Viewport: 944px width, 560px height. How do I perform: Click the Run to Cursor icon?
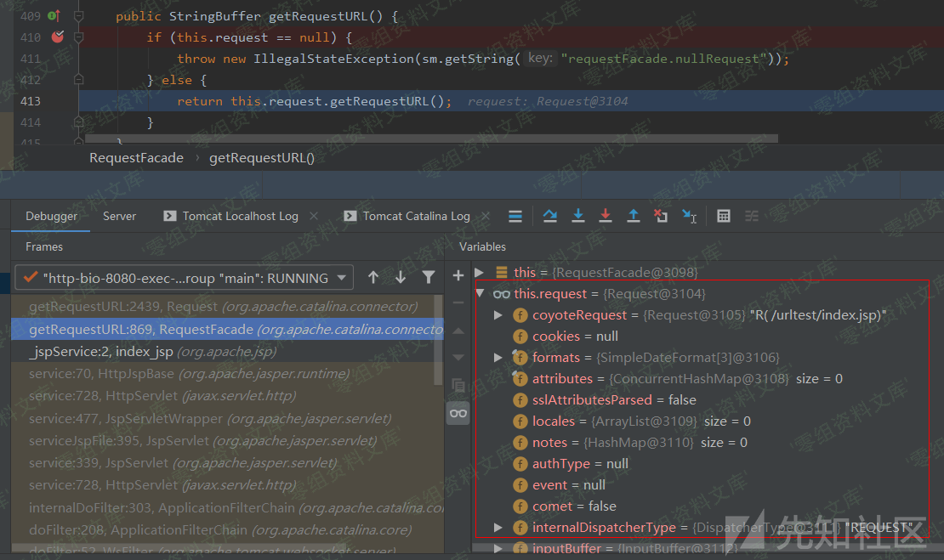tap(689, 216)
